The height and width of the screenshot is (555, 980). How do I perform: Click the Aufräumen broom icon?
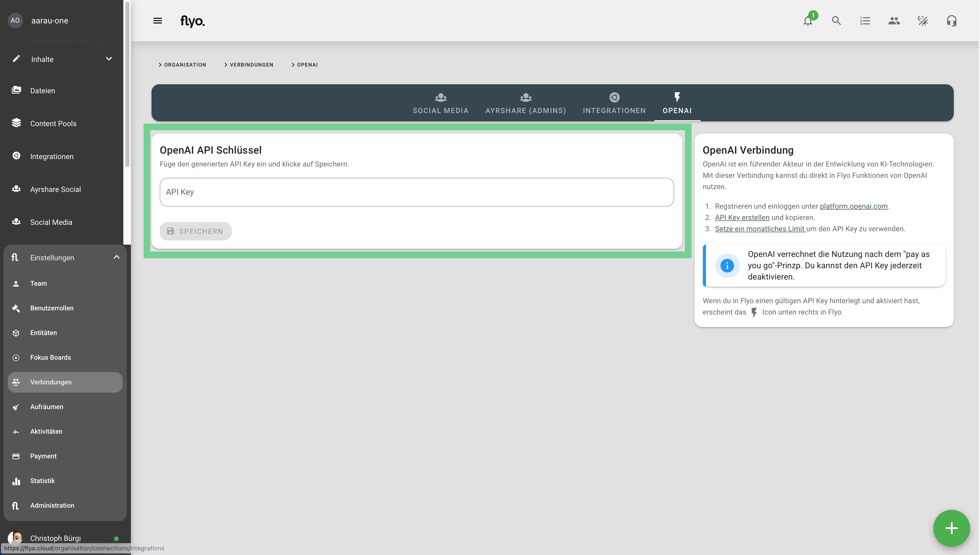[x=16, y=407]
